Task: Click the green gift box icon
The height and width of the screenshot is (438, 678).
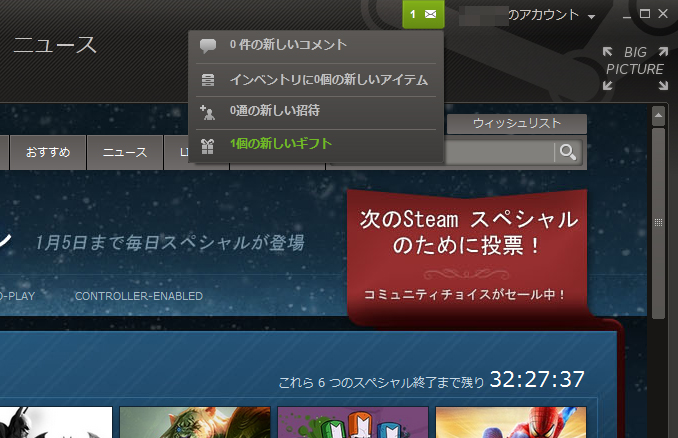Action: tap(208, 144)
